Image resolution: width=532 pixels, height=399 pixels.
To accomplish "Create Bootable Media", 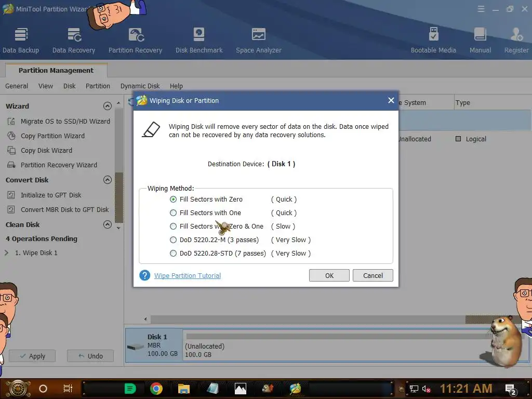I will [433, 41].
